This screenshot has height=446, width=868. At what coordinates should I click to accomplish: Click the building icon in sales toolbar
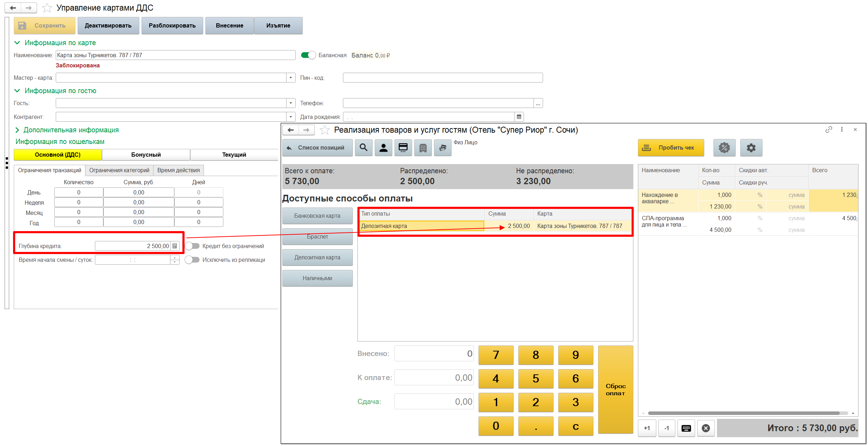click(423, 147)
